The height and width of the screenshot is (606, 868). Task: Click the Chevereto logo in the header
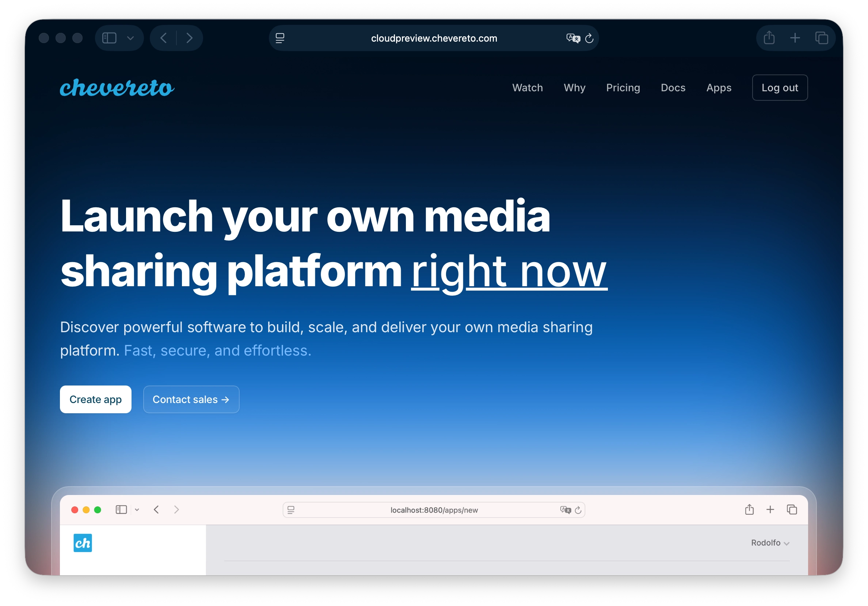click(x=117, y=88)
